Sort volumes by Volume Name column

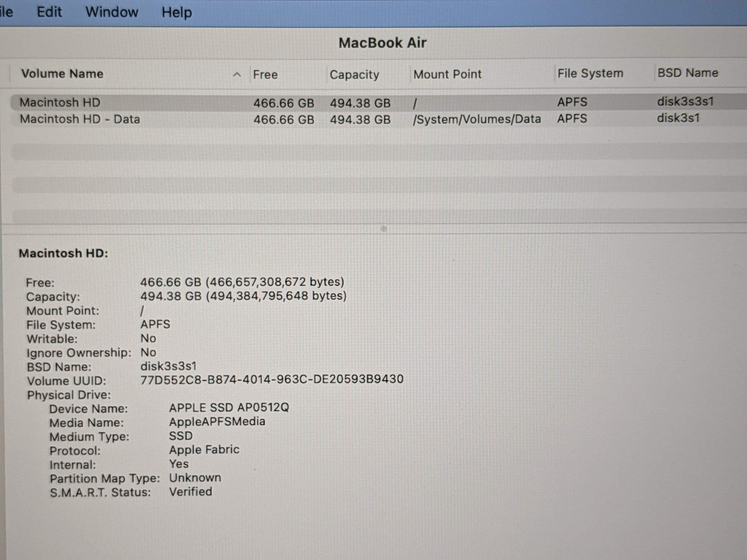[62, 74]
